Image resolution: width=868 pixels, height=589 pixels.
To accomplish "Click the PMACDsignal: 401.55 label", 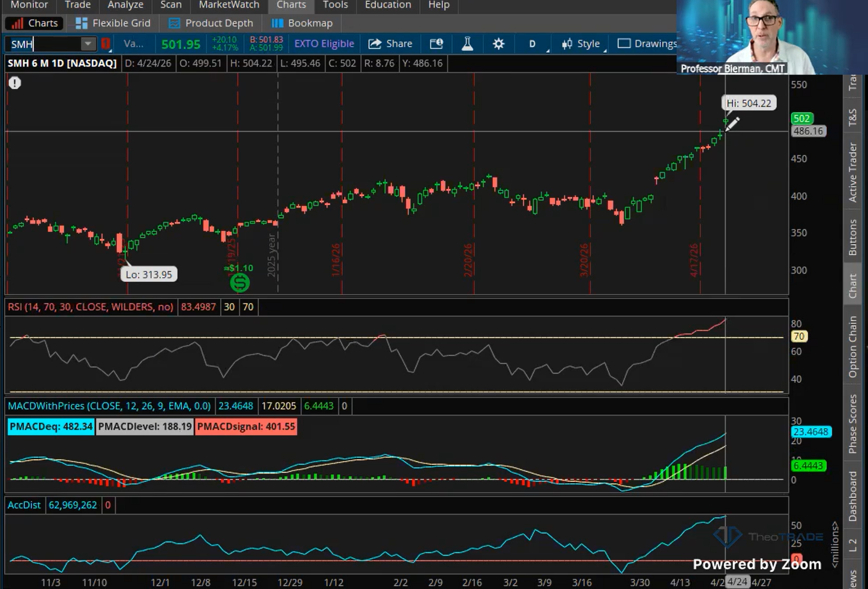I will tap(246, 427).
